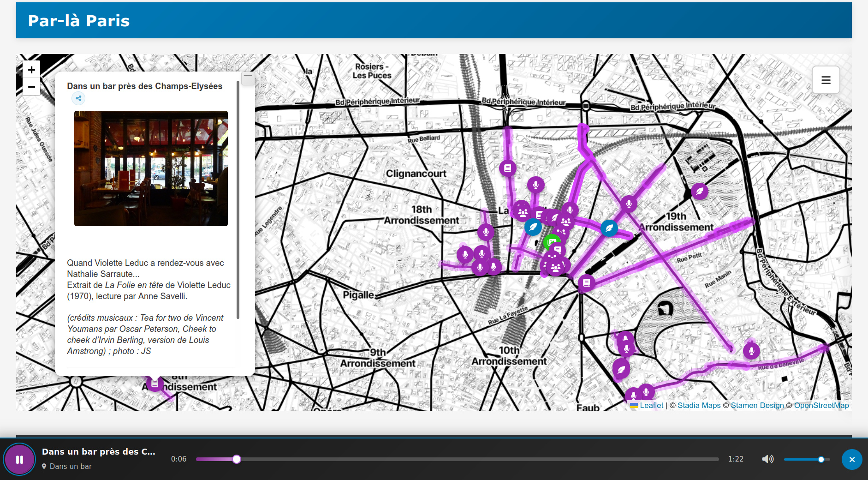Select the microphone marker where the purple routes cross above the 19th
Image resolution: width=868 pixels, height=480 pixels.
[x=629, y=204]
